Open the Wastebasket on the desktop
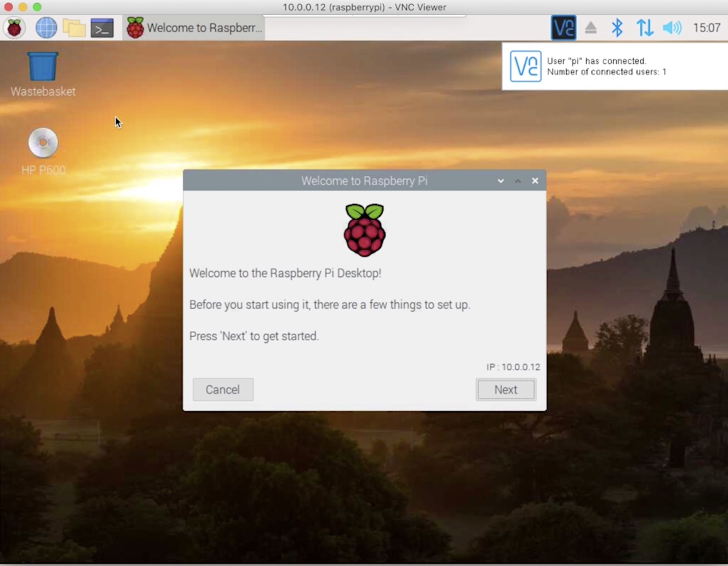Viewport: 728px width, 566px height. click(x=42, y=66)
